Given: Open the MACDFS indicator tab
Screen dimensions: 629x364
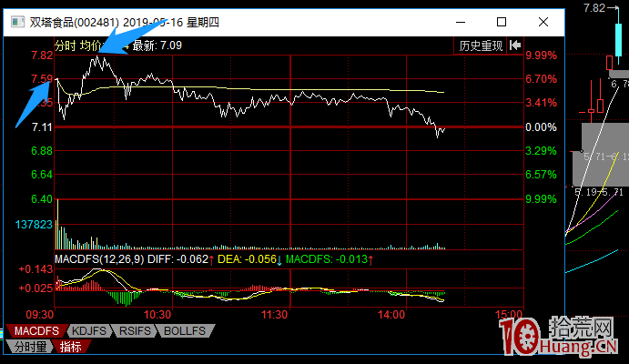Looking at the screenshot, I should [x=36, y=330].
